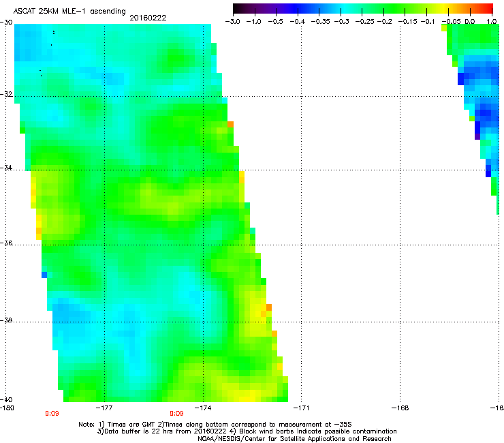Click the -180 longitude axis label

(x=7, y=408)
